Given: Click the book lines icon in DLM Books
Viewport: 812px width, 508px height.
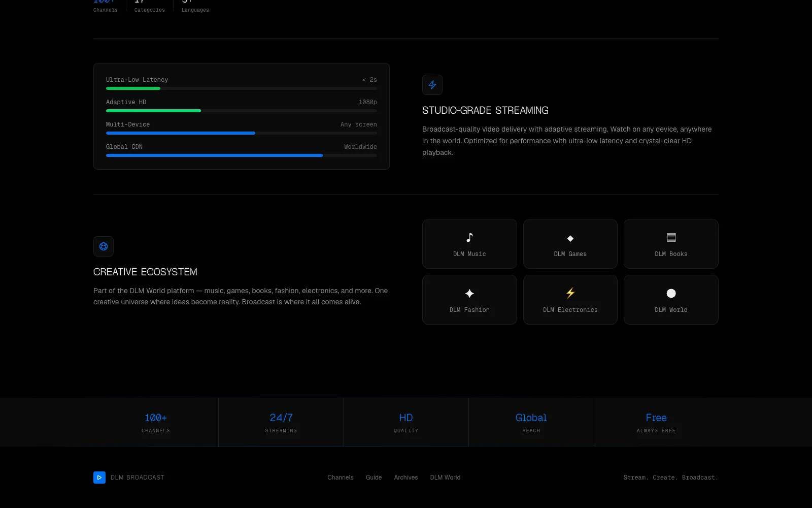Looking at the screenshot, I should tap(671, 238).
